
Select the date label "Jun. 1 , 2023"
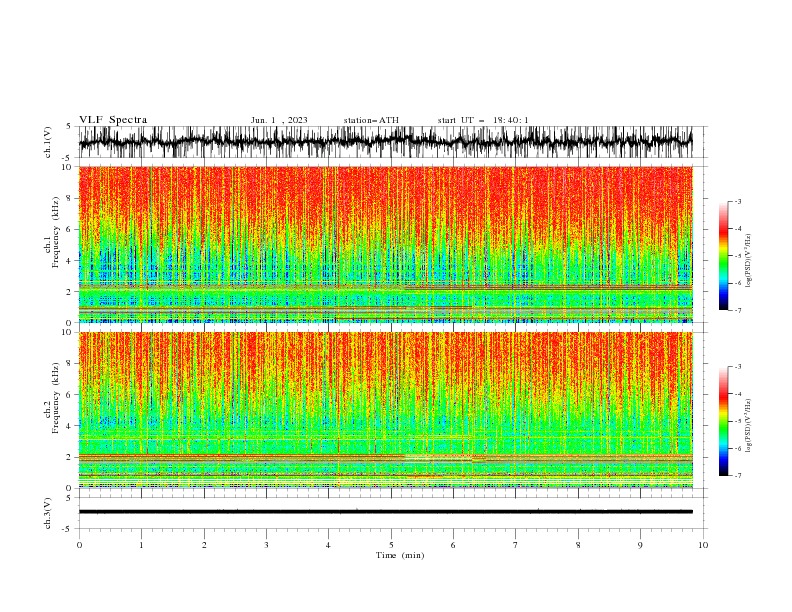click(279, 120)
